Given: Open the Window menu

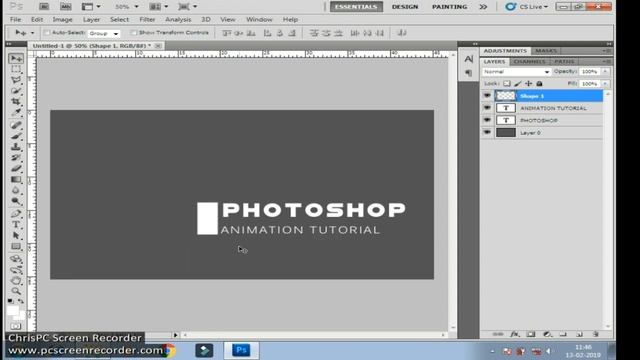Looking at the screenshot, I should 259,19.
